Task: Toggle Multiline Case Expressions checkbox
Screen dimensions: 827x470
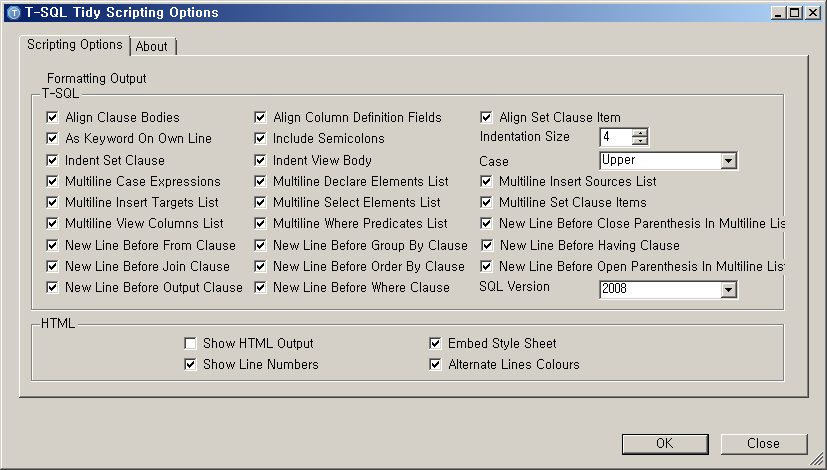Action: coord(52,181)
